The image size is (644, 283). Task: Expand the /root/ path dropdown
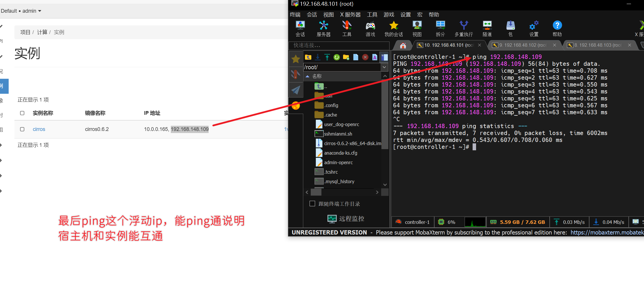click(x=384, y=67)
